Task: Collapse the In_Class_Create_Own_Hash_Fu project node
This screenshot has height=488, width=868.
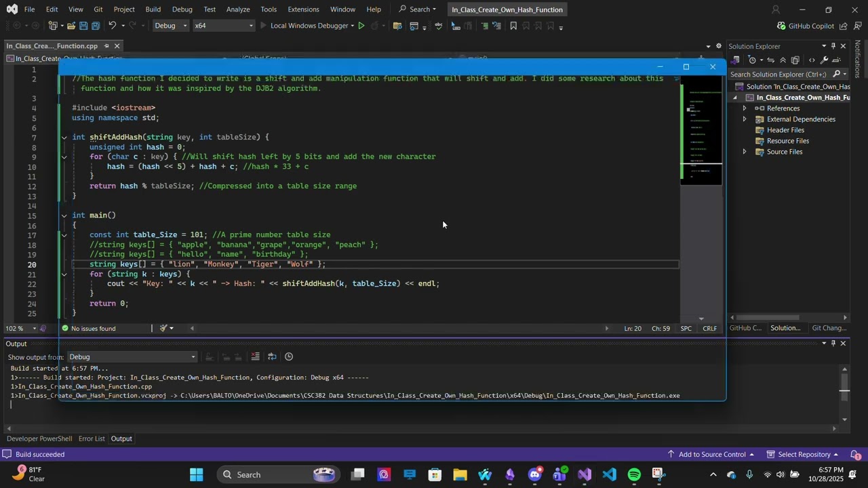Action: point(735,98)
